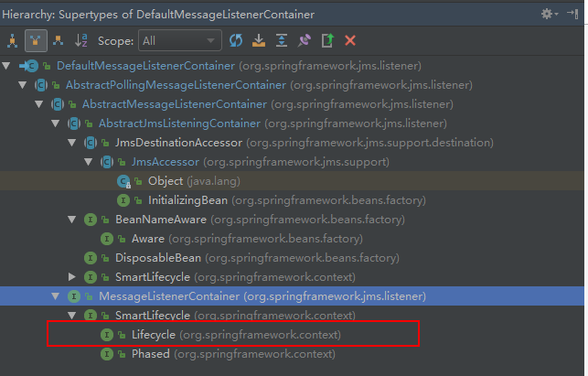Open the Scope dropdown

(180, 40)
